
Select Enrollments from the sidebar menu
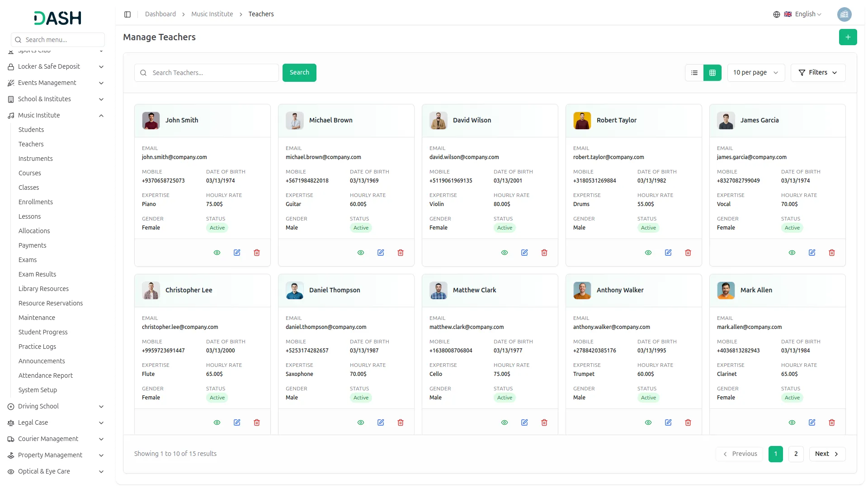pyautogui.click(x=36, y=202)
